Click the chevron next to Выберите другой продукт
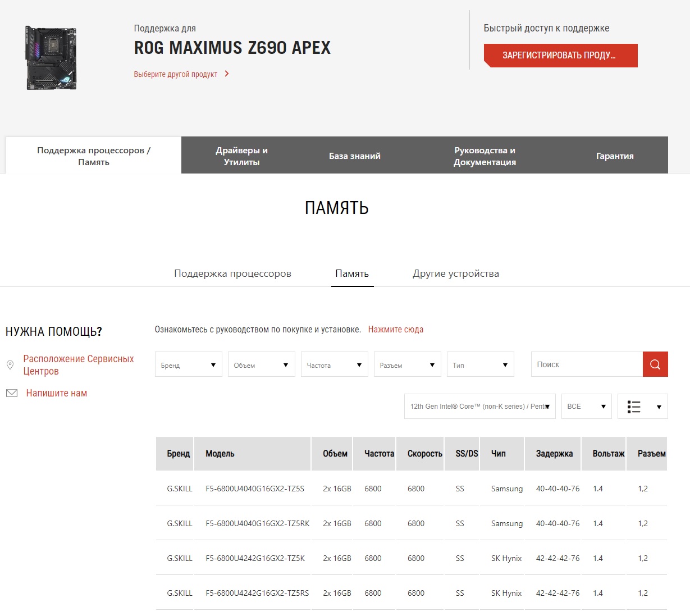The height and width of the screenshot is (616, 690). 227,74
